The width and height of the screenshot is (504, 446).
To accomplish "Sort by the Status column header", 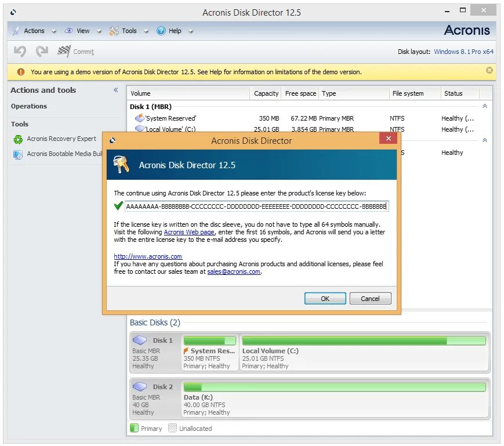I will (x=460, y=93).
